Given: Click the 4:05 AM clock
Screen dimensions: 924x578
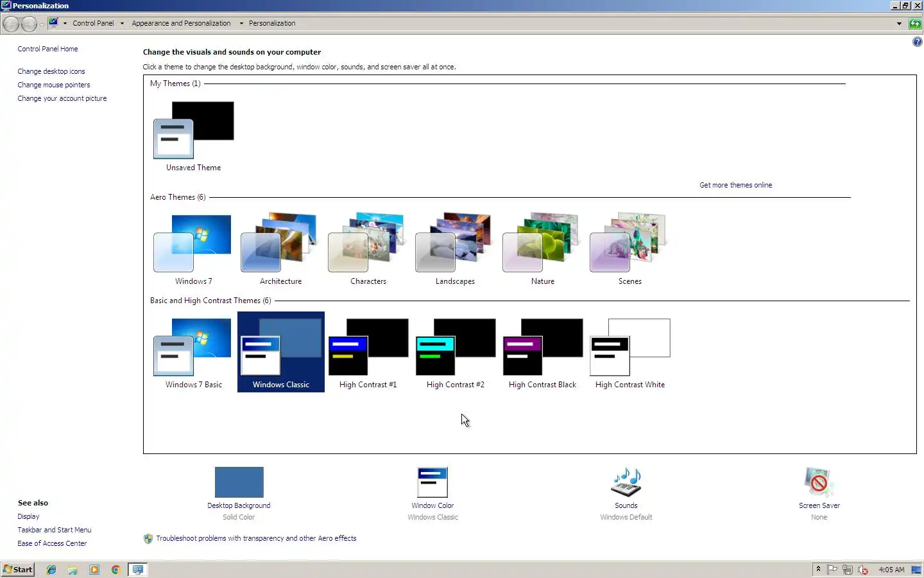Looking at the screenshot, I should [x=891, y=570].
